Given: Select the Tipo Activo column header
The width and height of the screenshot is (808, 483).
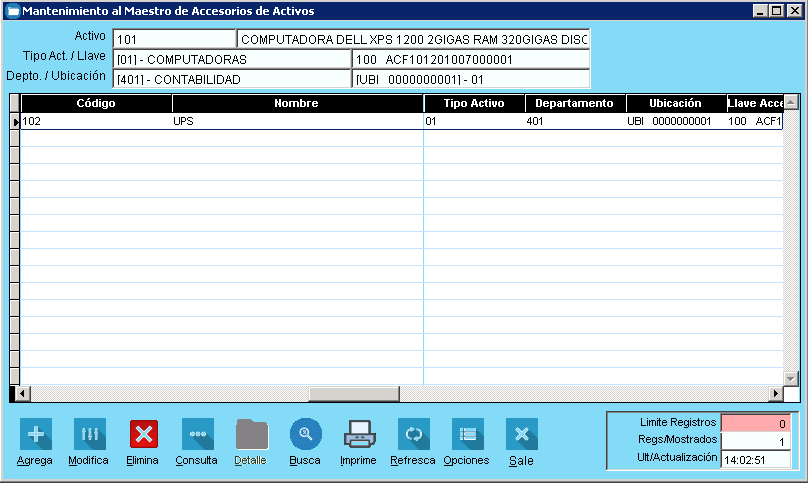Looking at the screenshot, I should pos(473,103).
